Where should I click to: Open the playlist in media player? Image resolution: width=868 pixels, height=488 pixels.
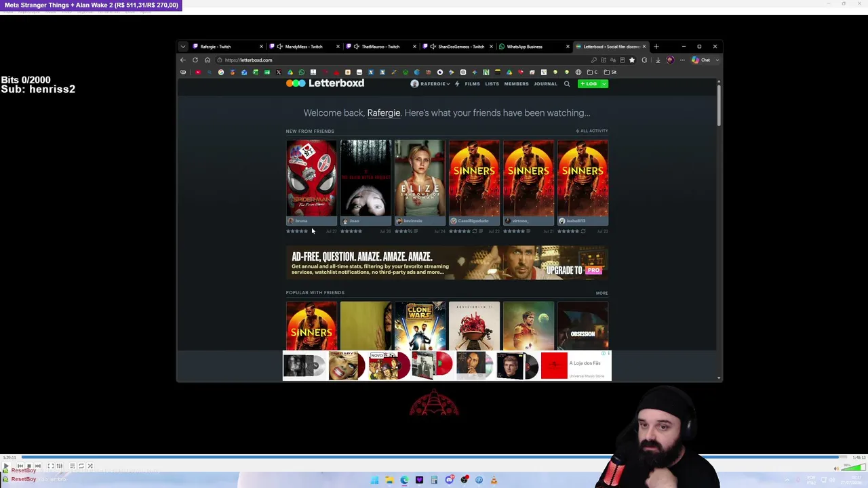pos(72,466)
